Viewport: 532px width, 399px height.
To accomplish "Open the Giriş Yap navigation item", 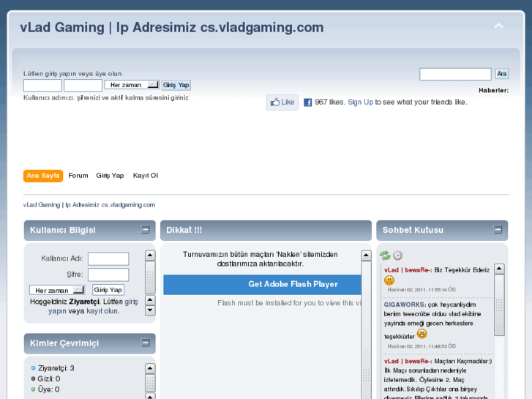I will pyautogui.click(x=110, y=176).
